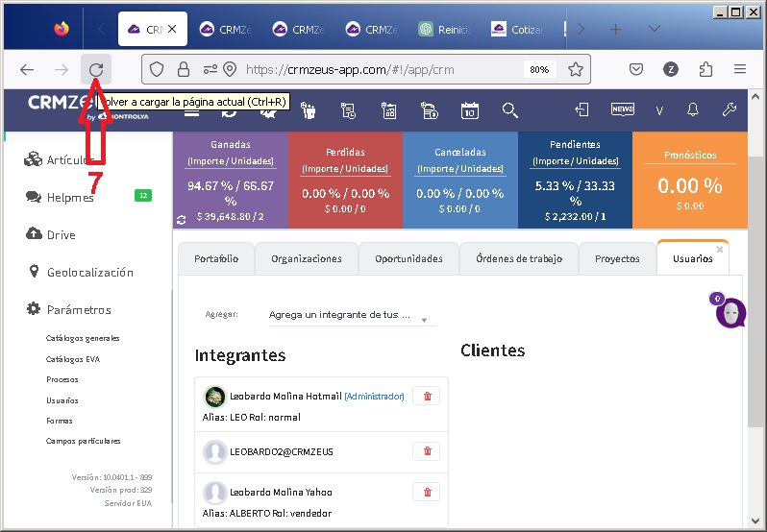The height and width of the screenshot is (532, 767).
Task: Open the chat assistant avatar bubble
Action: tap(731, 312)
